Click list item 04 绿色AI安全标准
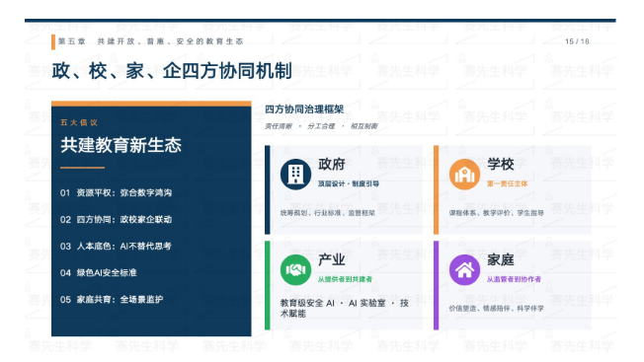 click(x=98, y=272)
